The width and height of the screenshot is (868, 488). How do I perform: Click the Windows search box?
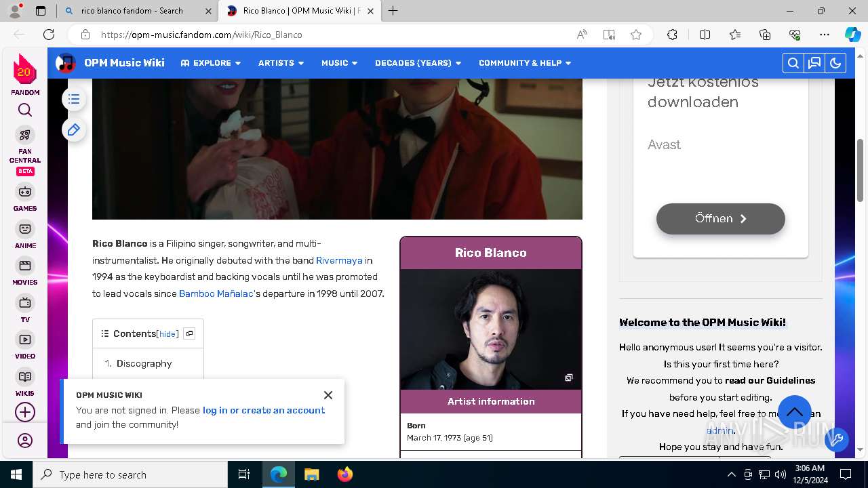[130, 474]
